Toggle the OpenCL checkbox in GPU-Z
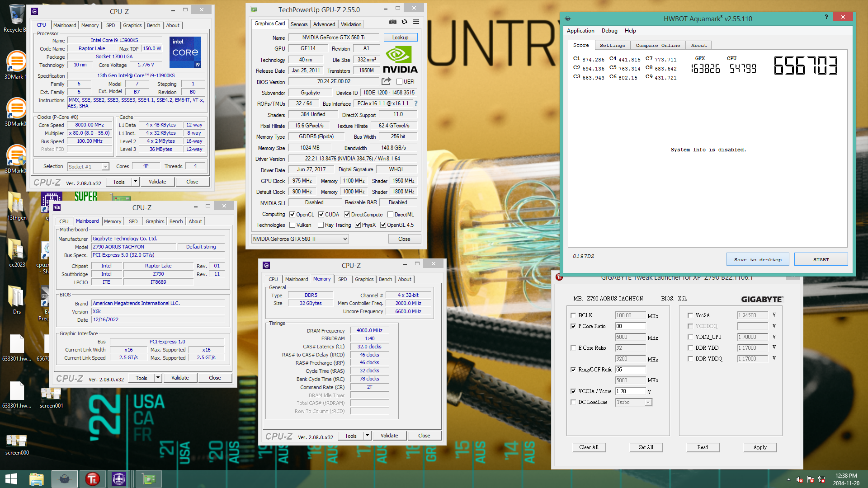The width and height of the screenshot is (868, 488). [x=292, y=215]
